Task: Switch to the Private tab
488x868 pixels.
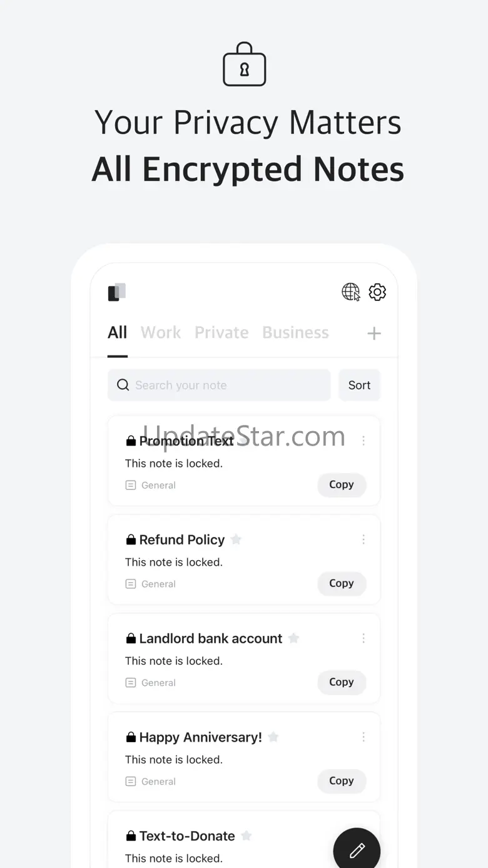Action: coord(221,332)
